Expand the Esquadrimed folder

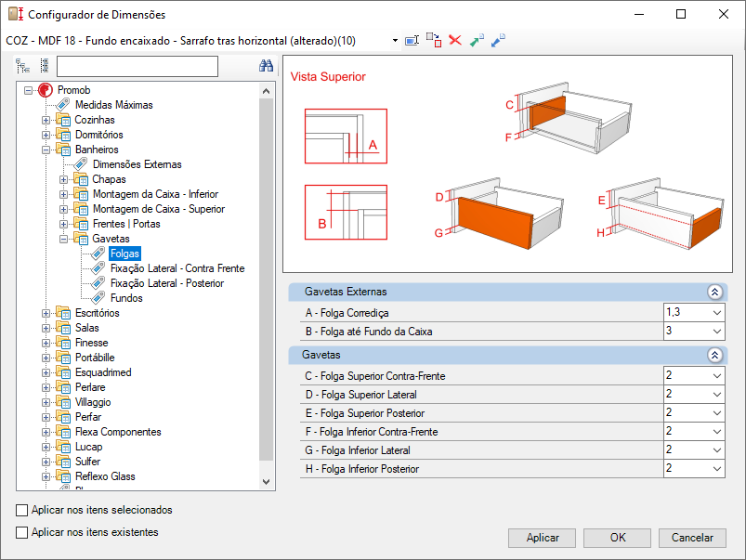tap(46, 372)
